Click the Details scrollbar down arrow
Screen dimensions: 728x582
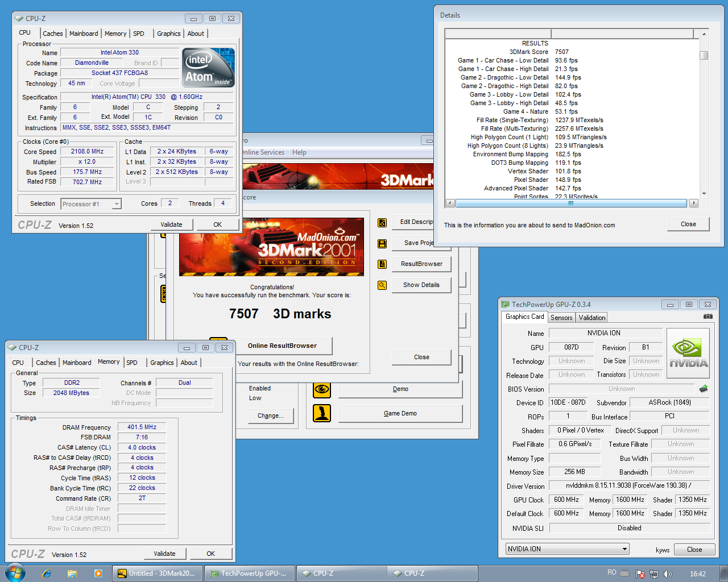704,194
